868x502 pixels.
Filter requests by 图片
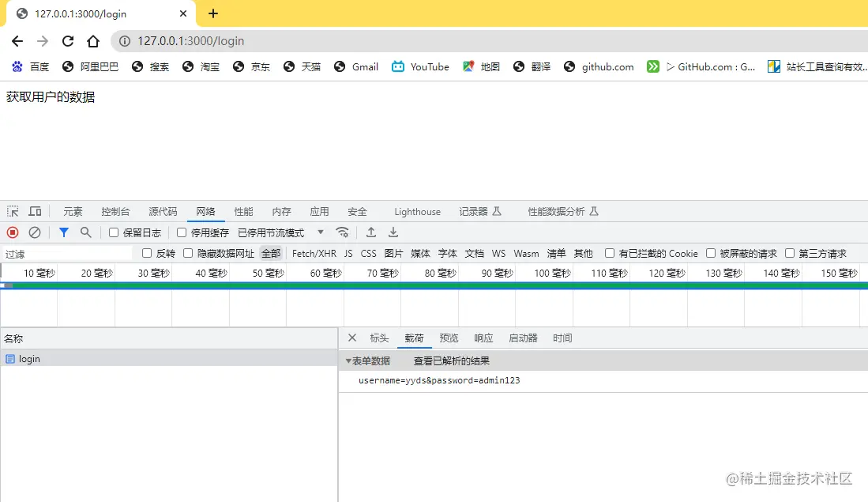[x=393, y=253]
